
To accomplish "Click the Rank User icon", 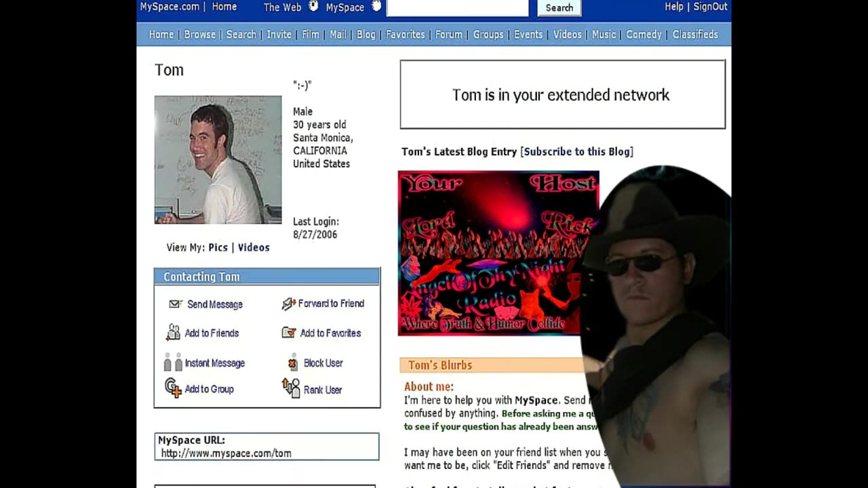I will click(291, 388).
